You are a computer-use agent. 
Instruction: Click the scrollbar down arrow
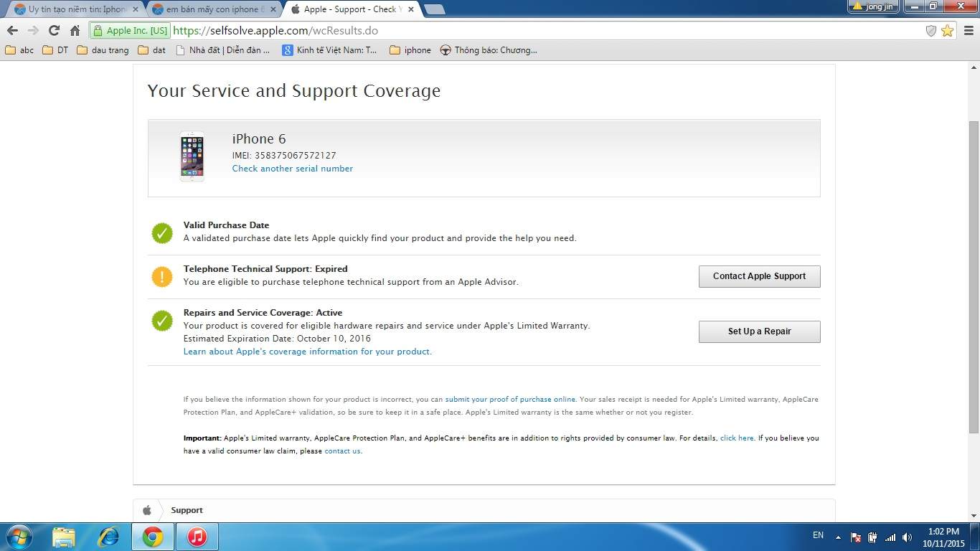(x=974, y=517)
